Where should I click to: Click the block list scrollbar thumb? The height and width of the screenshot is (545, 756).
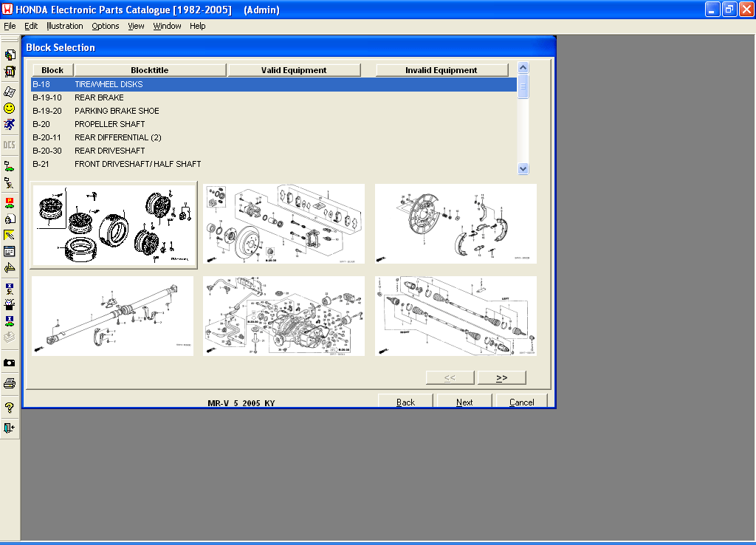523,86
